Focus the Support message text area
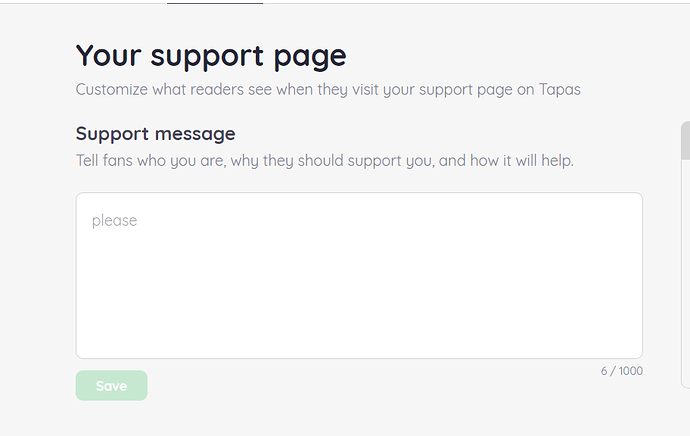This screenshot has width=690, height=436. [358, 275]
